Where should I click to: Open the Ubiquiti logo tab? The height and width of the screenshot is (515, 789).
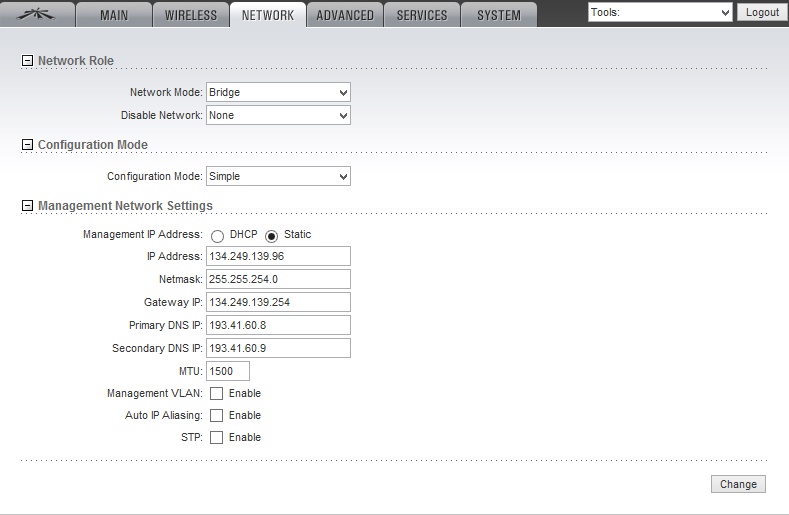click(x=37, y=15)
